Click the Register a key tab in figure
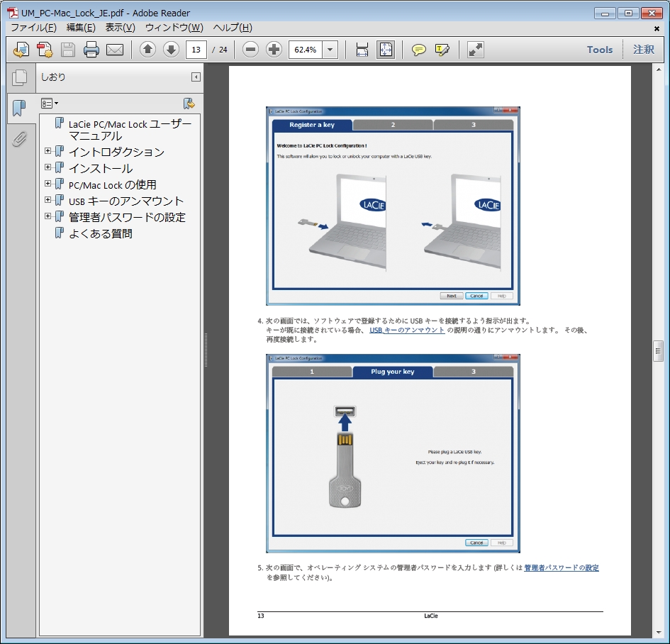The image size is (670, 644). click(312, 125)
